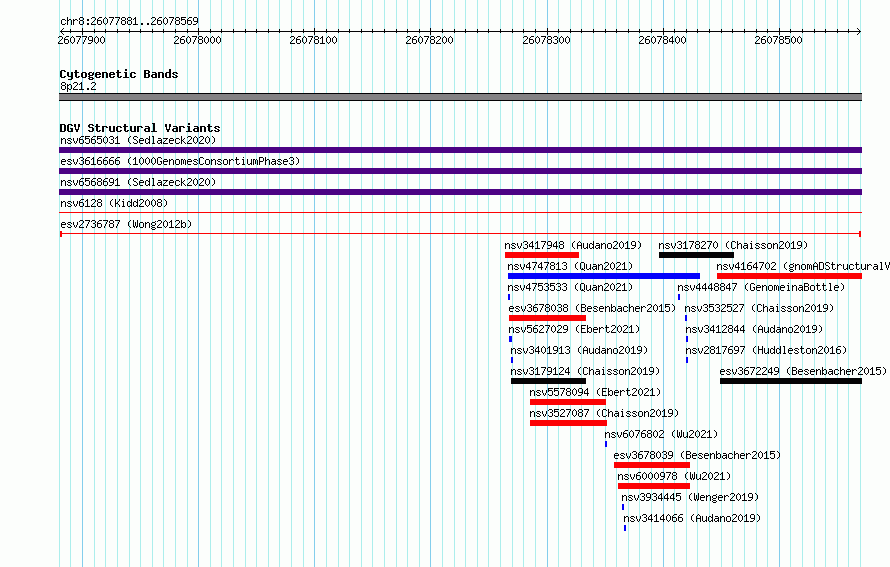
Task: Click the red bar under nsv4164702
Action: pos(790,276)
